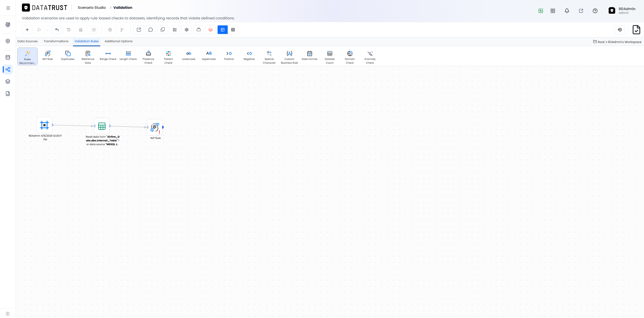This screenshot has width=644, height=318.
Task: Open the target icon in sidebar
Action: pos(8,25)
